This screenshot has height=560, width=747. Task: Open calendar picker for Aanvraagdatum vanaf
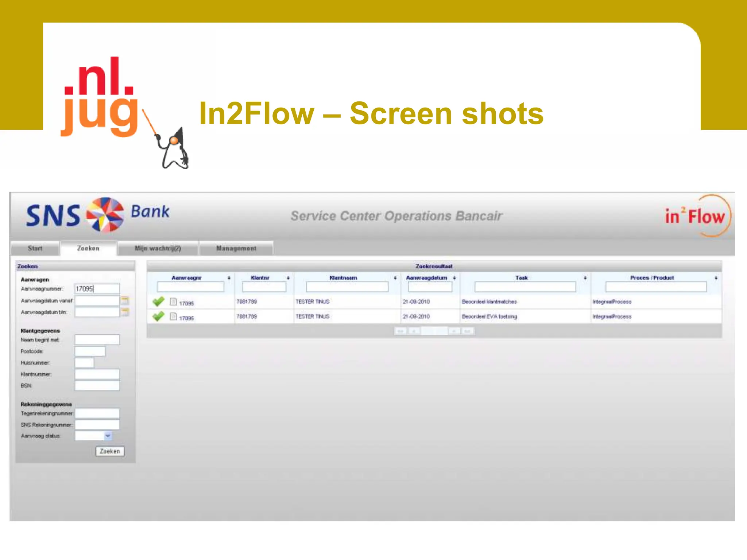tap(125, 300)
